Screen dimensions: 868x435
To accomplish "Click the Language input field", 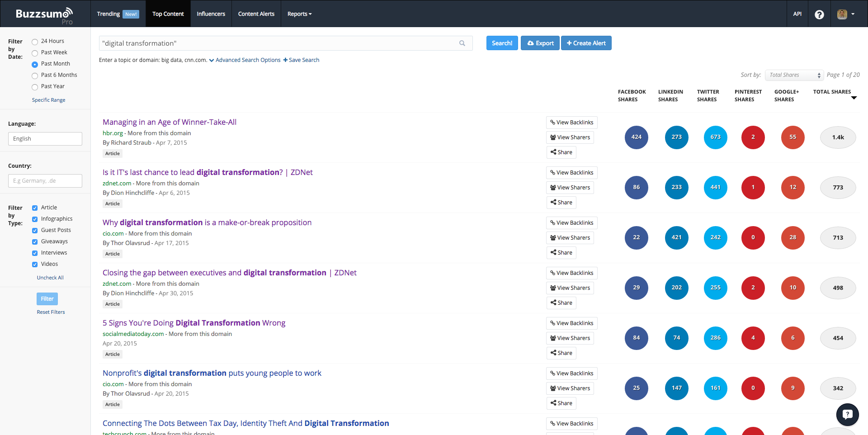I will [x=45, y=139].
